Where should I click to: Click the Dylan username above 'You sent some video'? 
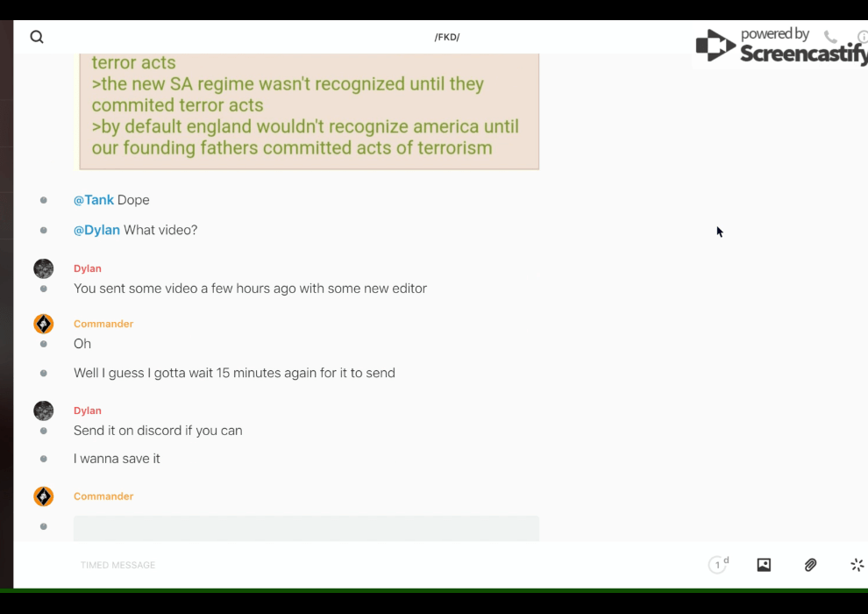coord(88,268)
